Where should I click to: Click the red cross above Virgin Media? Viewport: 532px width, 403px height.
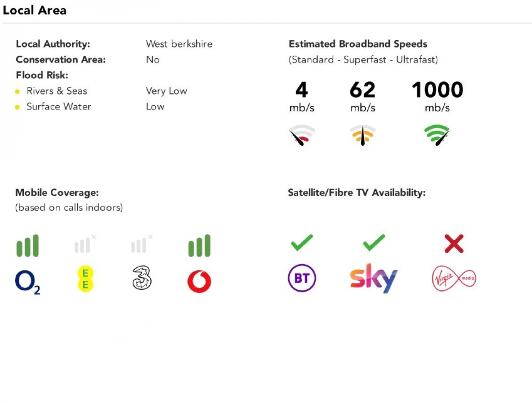pyautogui.click(x=454, y=244)
